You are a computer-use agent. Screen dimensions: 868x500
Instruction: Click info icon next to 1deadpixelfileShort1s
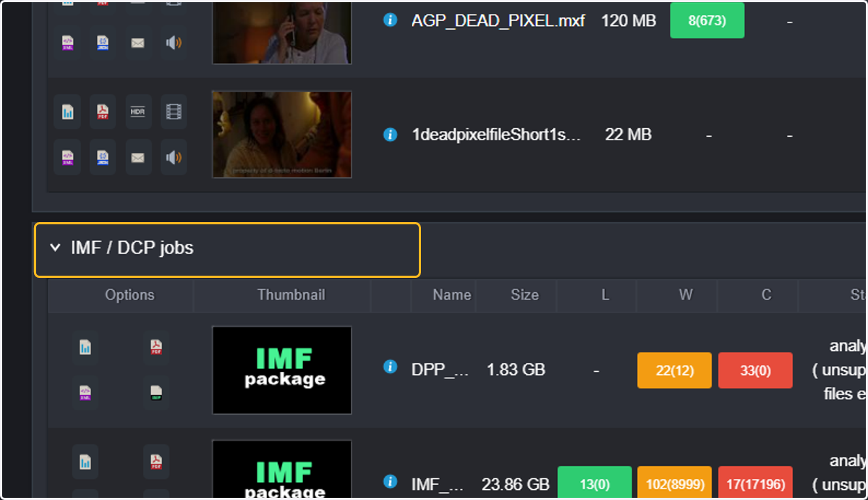pyautogui.click(x=391, y=135)
